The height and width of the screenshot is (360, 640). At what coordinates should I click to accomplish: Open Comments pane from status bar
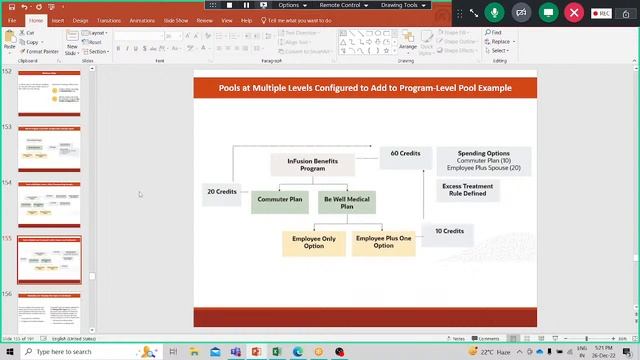tap(486, 339)
